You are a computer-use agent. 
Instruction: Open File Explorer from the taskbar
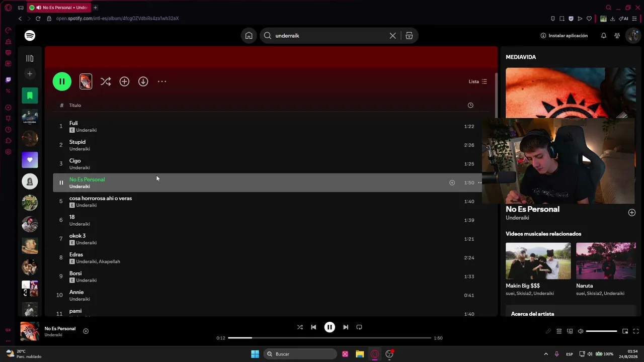coord(360,354)
